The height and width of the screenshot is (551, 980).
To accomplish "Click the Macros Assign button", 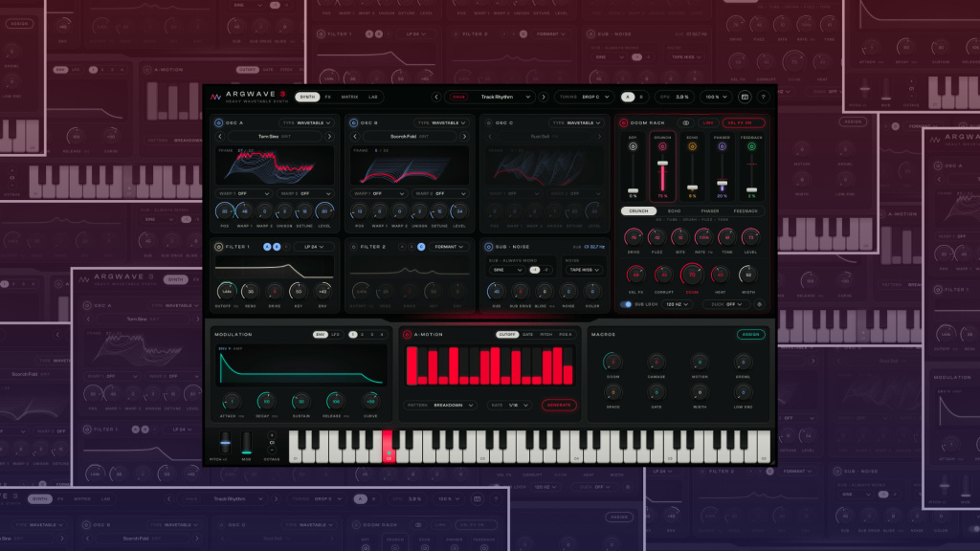I will tap(750, 334).
